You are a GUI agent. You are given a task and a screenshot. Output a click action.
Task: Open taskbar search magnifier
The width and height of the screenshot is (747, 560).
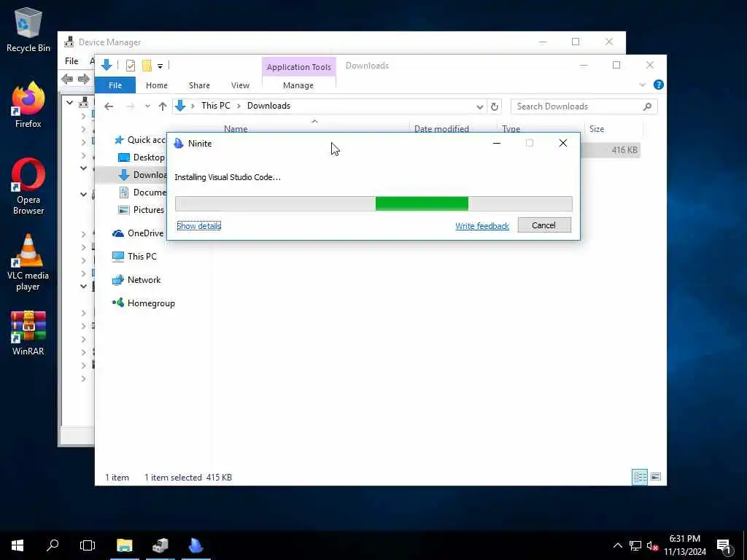[x=53, y=545]
